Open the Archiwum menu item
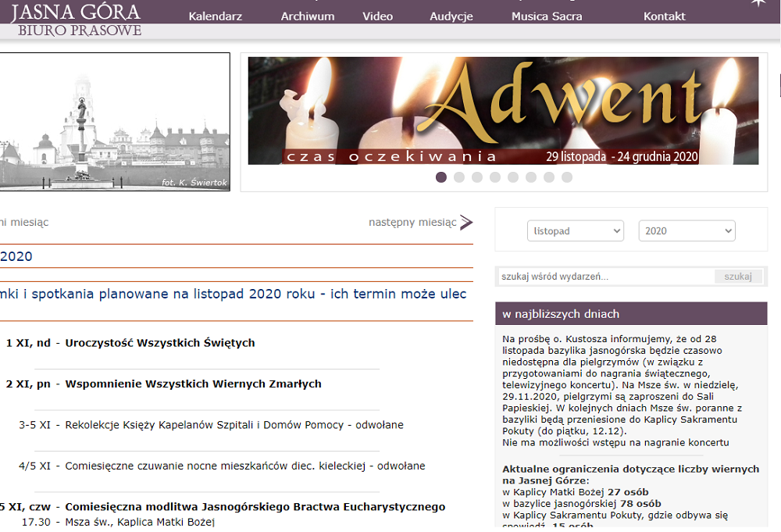The width and height of the screenshot is (781, 532). (308, 16)
